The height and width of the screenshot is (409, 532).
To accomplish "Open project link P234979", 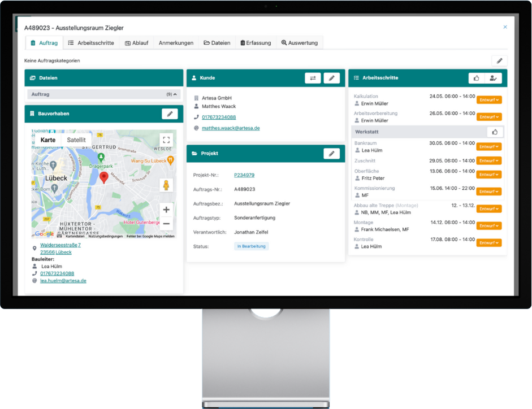I will click(x=244, y=175).
